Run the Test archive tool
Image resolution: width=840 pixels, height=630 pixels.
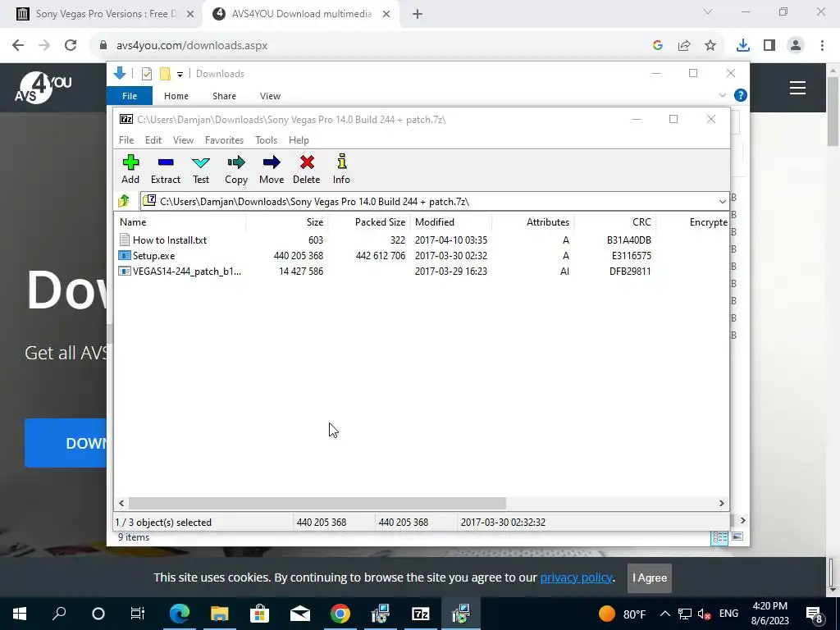pyautogui.click(x=201, y=169)
